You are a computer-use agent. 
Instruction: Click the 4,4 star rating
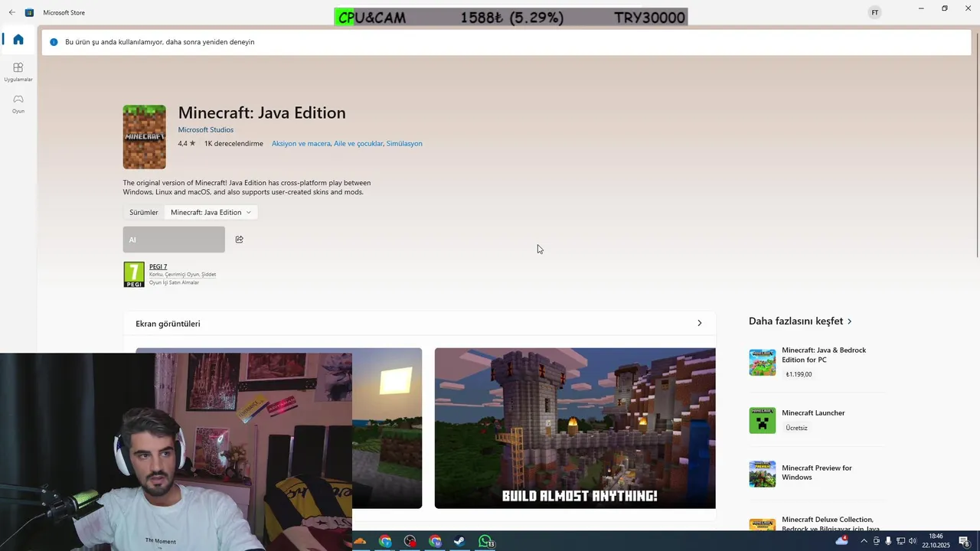(x=187, y=143)
